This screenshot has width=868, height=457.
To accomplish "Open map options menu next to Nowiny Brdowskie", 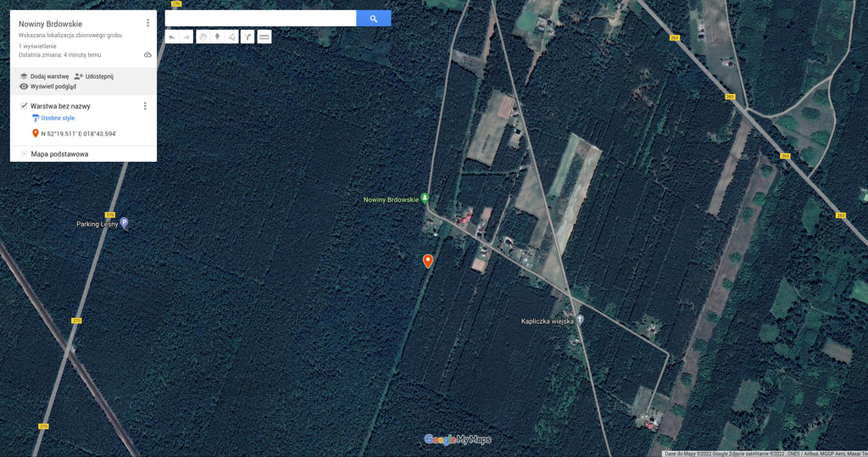I will (147, 23).
